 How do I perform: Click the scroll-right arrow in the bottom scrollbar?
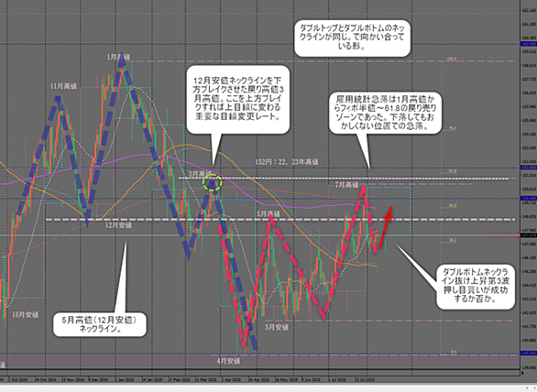pos(535,387)
